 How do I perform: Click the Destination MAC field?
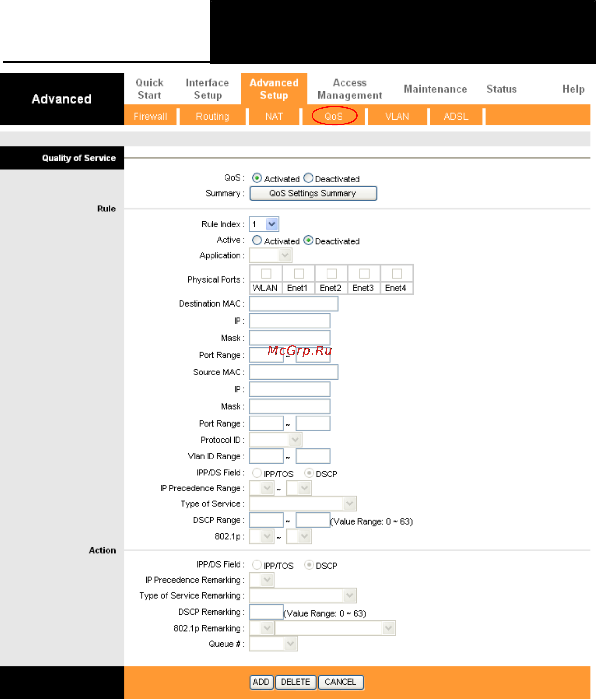293,304
